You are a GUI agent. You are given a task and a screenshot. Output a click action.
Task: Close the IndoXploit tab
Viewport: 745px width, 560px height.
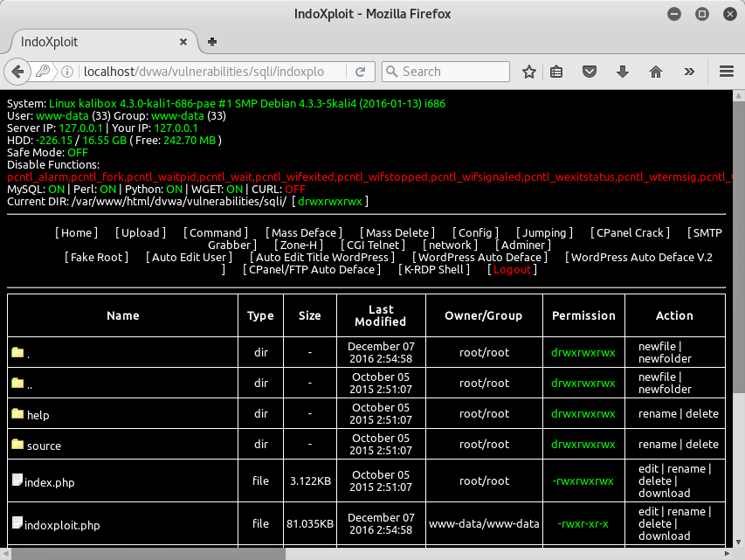(x=183, y=42)
